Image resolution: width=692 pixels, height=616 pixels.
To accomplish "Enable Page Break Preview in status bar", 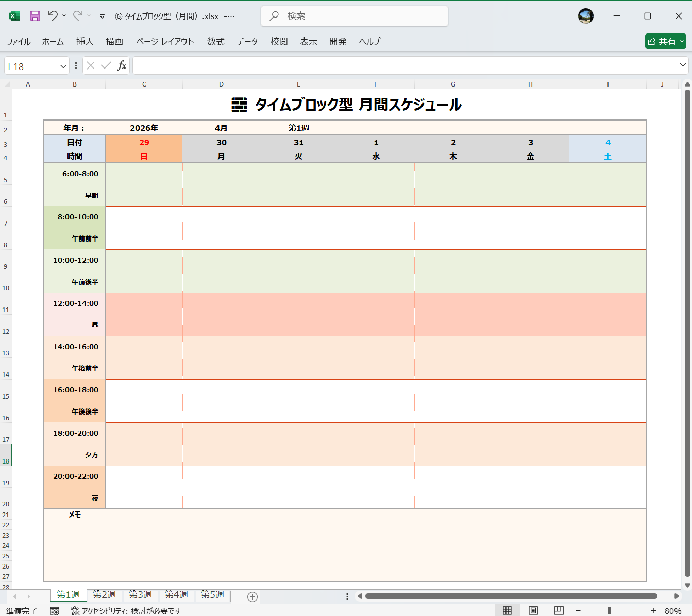I will (x=559, y=610).
